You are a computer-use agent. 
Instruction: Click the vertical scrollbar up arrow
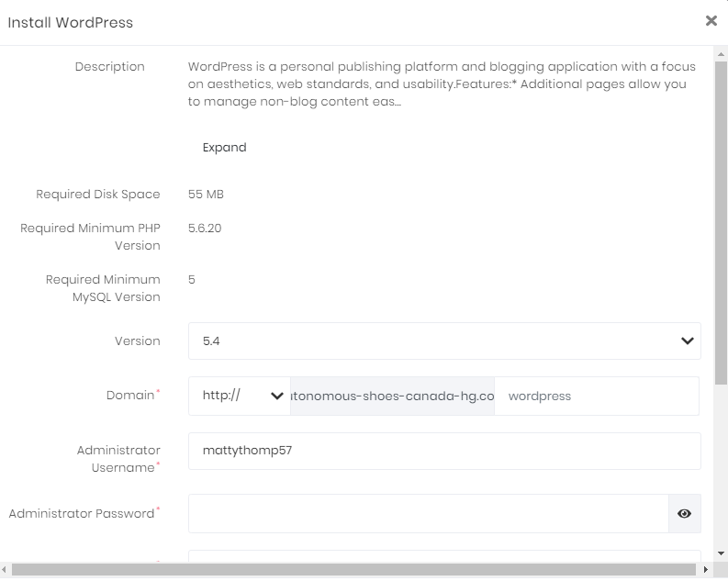pos(721,54)
